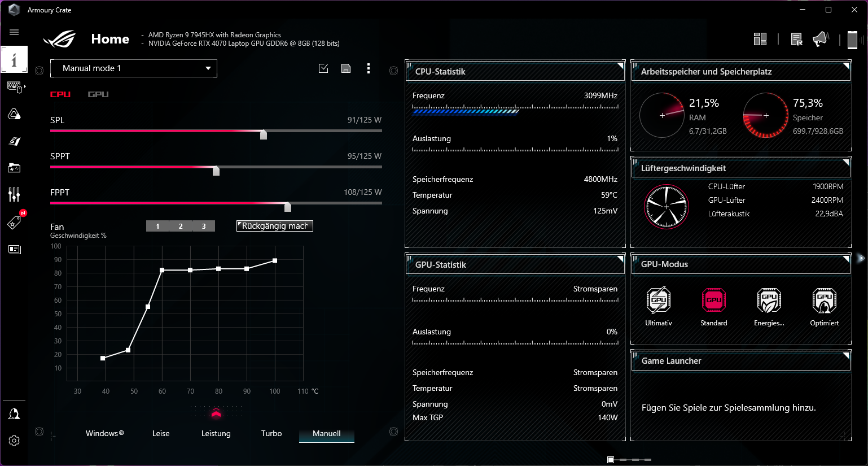Image resolution: width=868 pixels, height=466 pixels.
Task: Click the fan curve point at 100°C
Action: [275, 260]
